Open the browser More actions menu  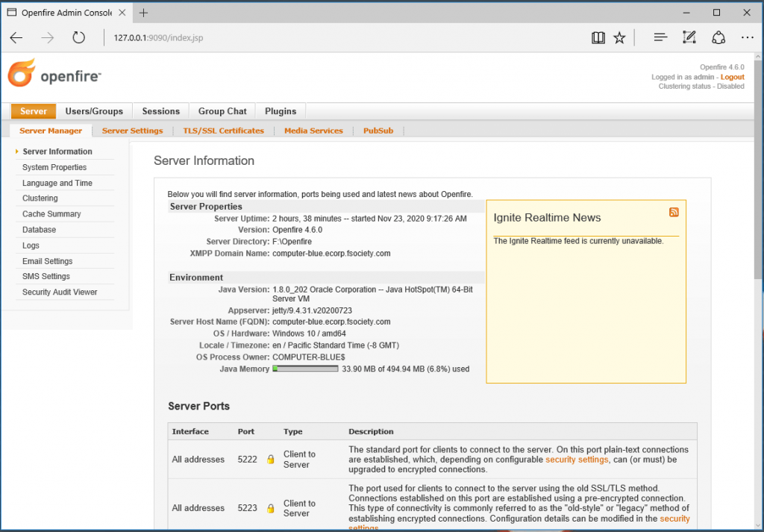pyautogui.click(x=748, y=37)
